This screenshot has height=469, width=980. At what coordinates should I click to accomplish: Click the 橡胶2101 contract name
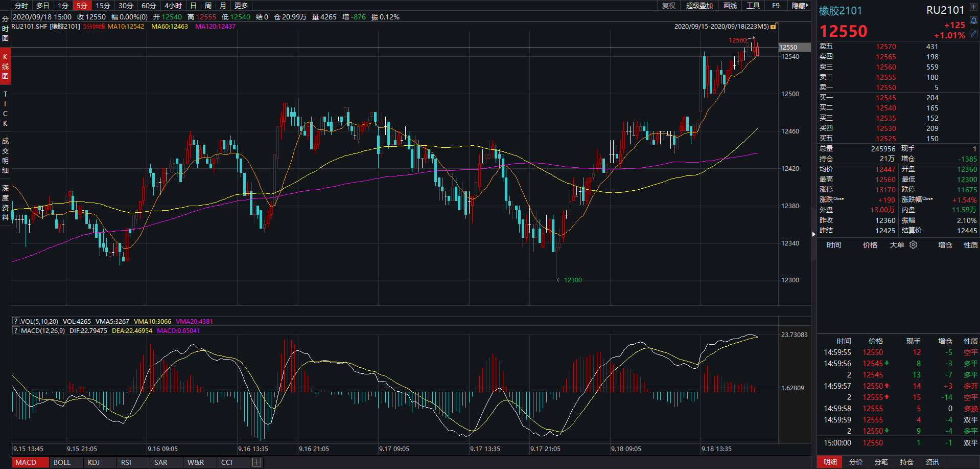[x=841, y=11]
